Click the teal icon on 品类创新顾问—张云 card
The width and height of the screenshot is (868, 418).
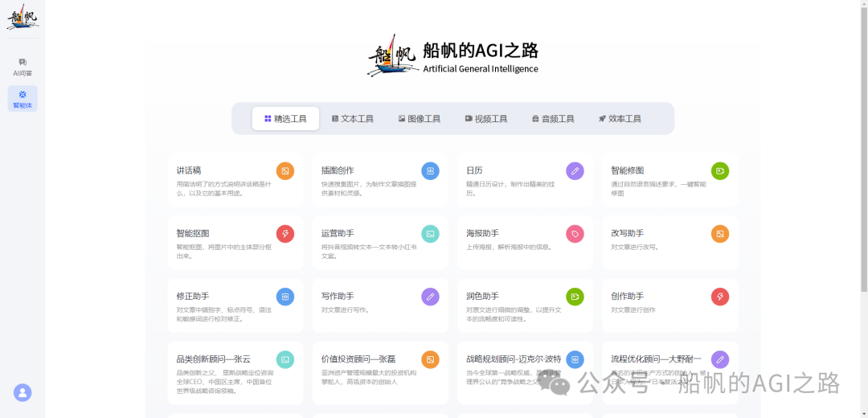[285, 359]
